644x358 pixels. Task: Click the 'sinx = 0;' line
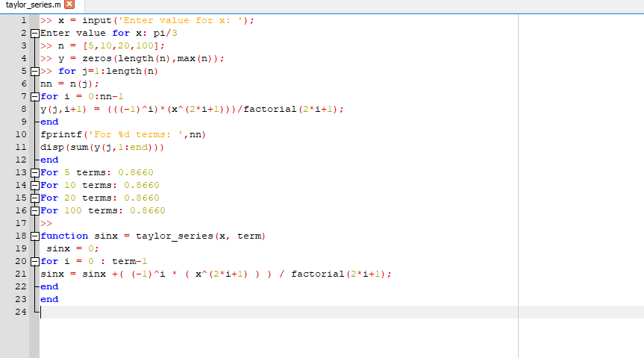(x=72, y=249)
